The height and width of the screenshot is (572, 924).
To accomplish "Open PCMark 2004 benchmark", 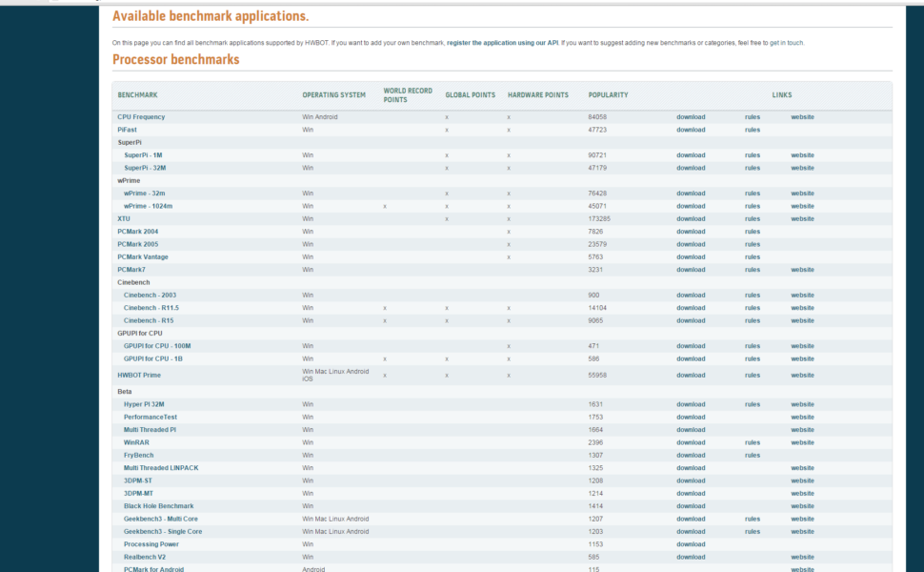I will (x=137, y=232).
